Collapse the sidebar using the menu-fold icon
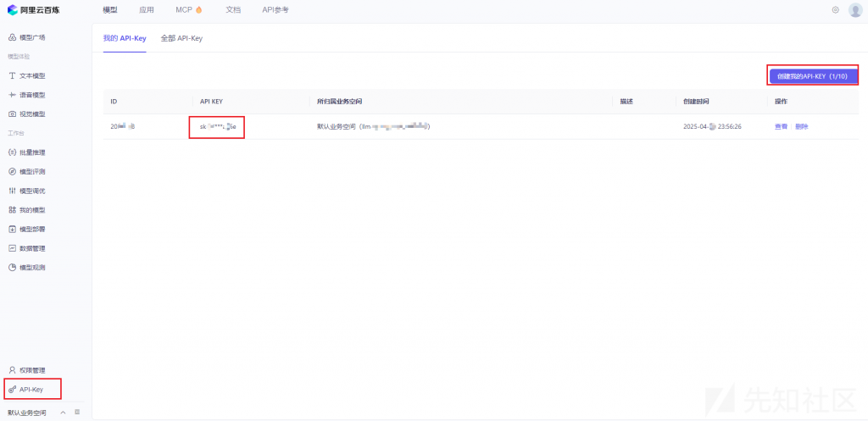This screenshot has height=421, width=868. click(x=77, y=413)
